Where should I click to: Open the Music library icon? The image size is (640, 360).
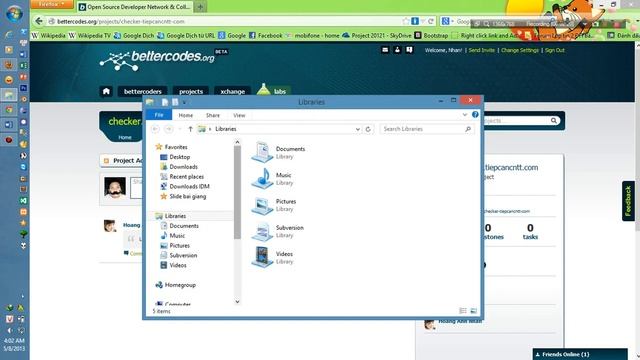tap(262, 178)
